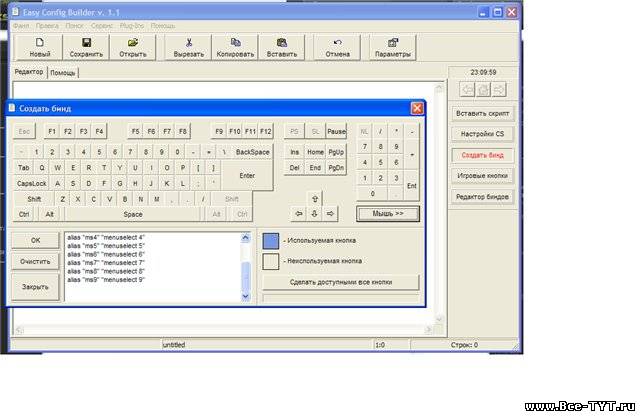Click Сделать доступными все кнопки button

click(x=341, y=282)
